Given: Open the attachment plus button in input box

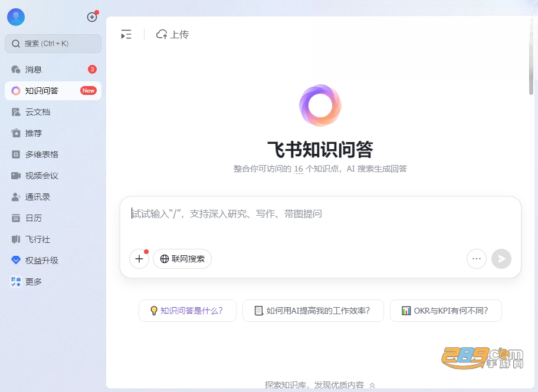Looking at the screenshot, I should click(139, 259).
